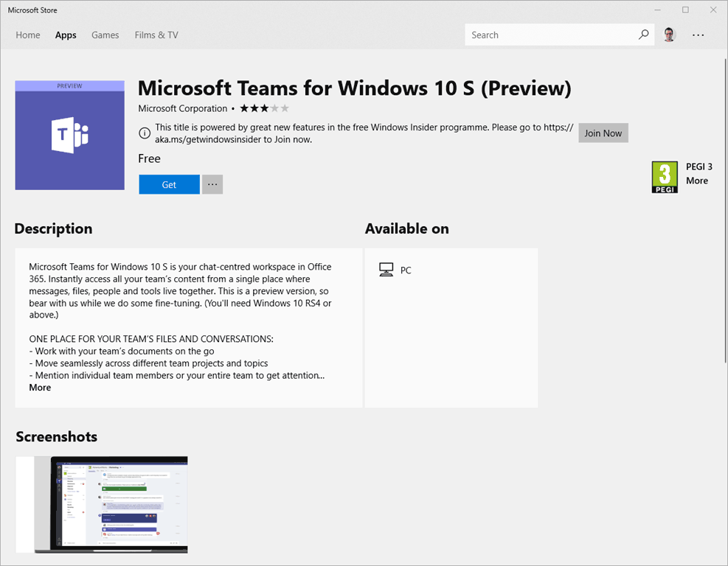Expand description with the More link

coord(40,388)
